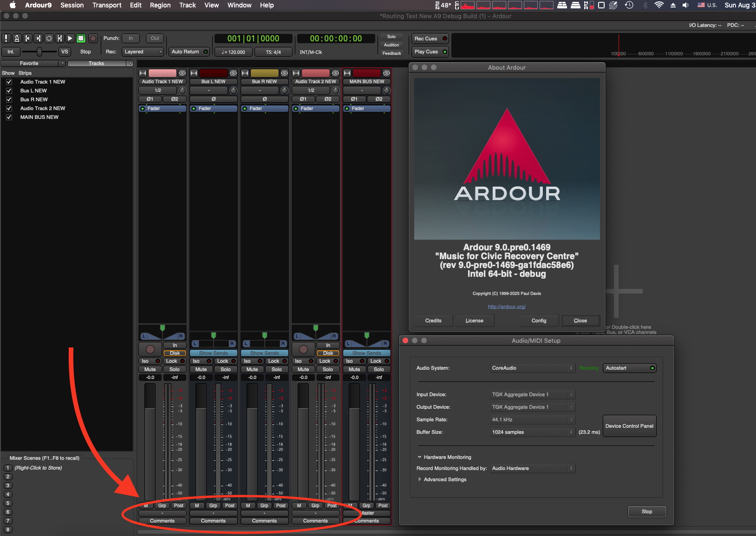Uncheck Bus R NEW in strips list
The width and height of the screenshot is (756, 536).
9,99
